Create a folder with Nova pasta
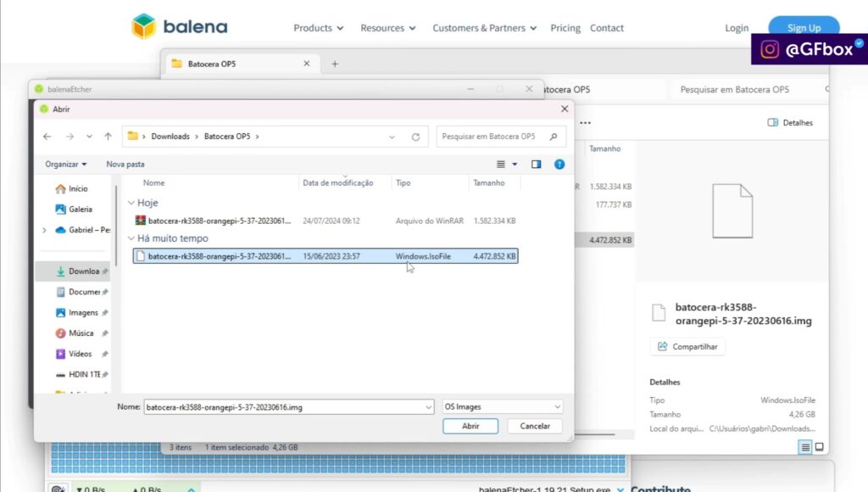Screen dimensions: 868x492 125,164
